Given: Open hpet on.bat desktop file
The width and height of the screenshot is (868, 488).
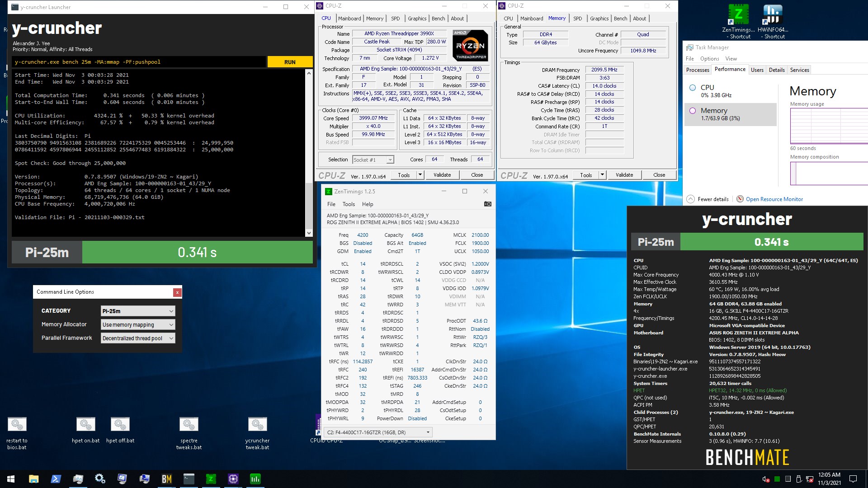Looking at the screenshot, I should 85,430.
